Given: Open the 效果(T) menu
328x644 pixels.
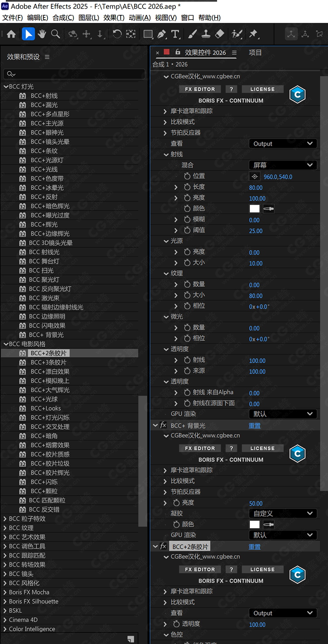Looking at the screenshot, I should [114, 17].
